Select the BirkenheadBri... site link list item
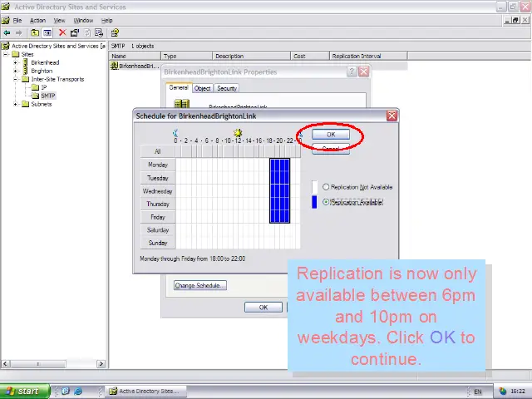Screen dimensions: 532x399 (x=135, y=66)
